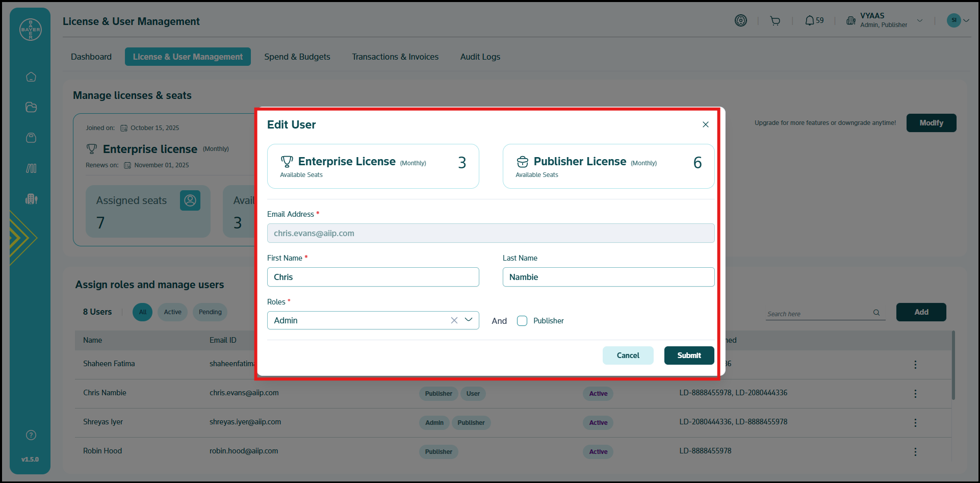Click the search magnifier icon
Viewport: 980px width, 483px height.
click(x=876, y=313)
